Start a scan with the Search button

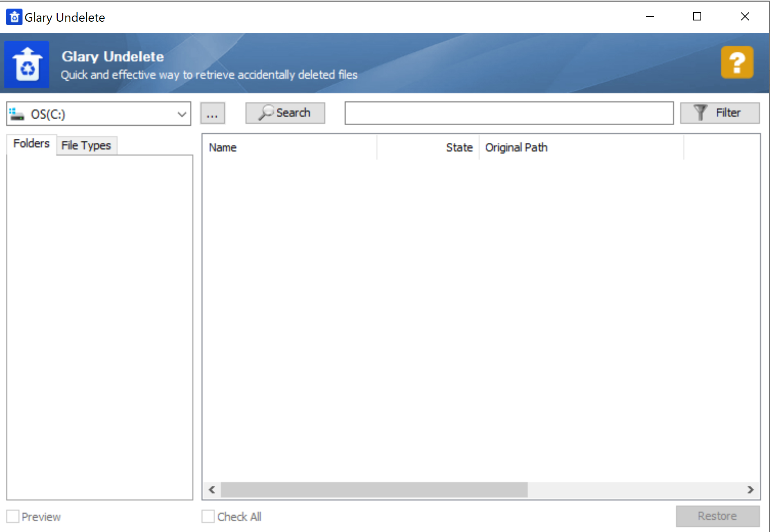[285, 113]
